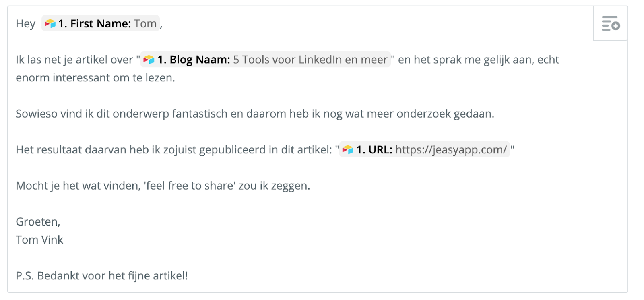Image resolution: width=644 pixels, height=300 pixels.
Task: Click the 'Tom' sample value in first pill
Action: 145,24
